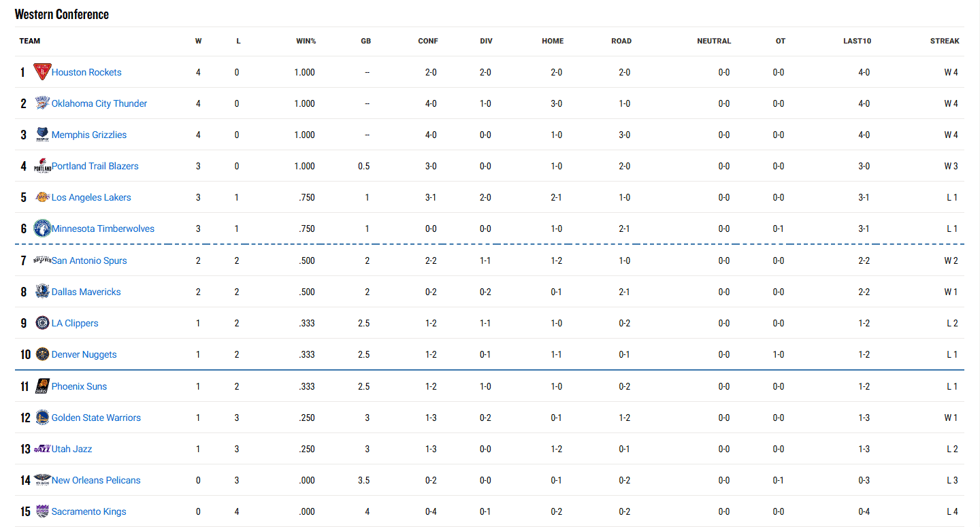Screen dimensions: 980x527
Task: Visit the Golden State Warriors link
Action: tap(97, 418)
